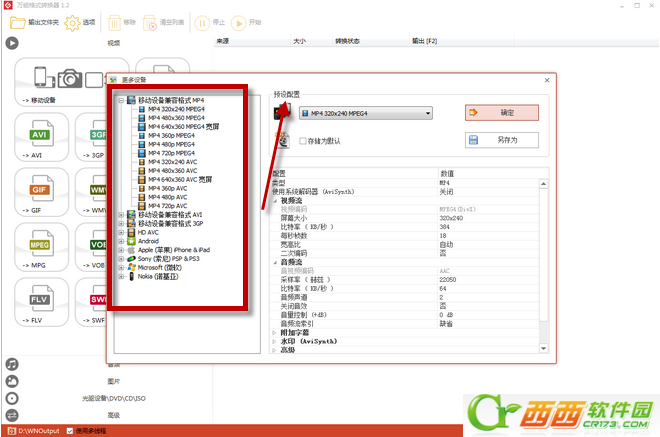Viewport: 660px width, 437px height.
Task: Expand the Apple iPhone & iPad node
Action: [121, 250]
